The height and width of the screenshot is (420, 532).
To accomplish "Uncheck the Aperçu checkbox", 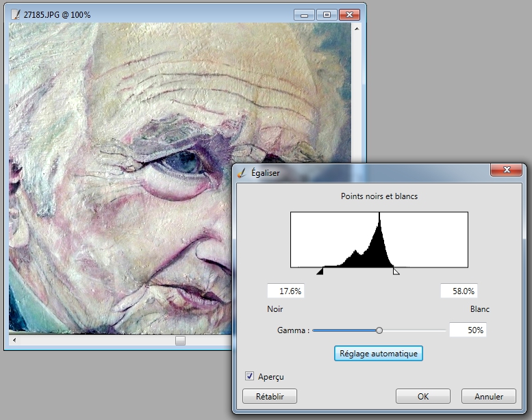I will (249, 376).
